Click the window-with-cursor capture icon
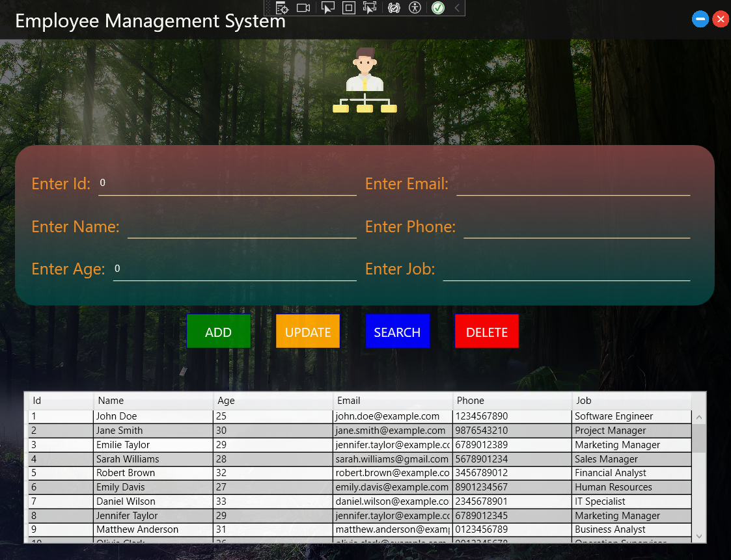Image resolution: width=731 pixels, height=560 pixels. (x=370, y=7)
